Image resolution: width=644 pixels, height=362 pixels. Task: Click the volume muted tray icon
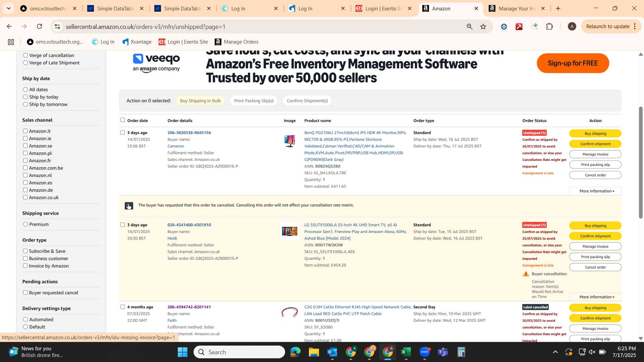coord(592,352)
